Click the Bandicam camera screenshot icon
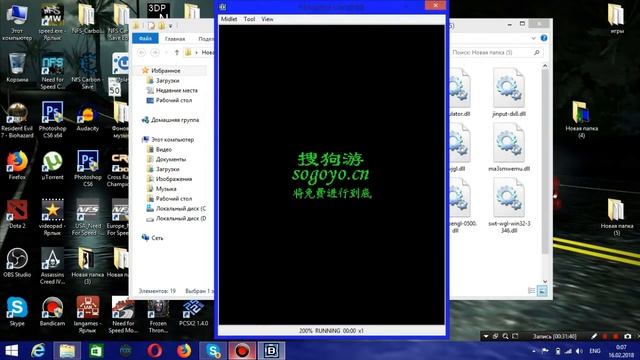Image resolution: width=640 pixels, height=360 pixels. tap(627, 336)
